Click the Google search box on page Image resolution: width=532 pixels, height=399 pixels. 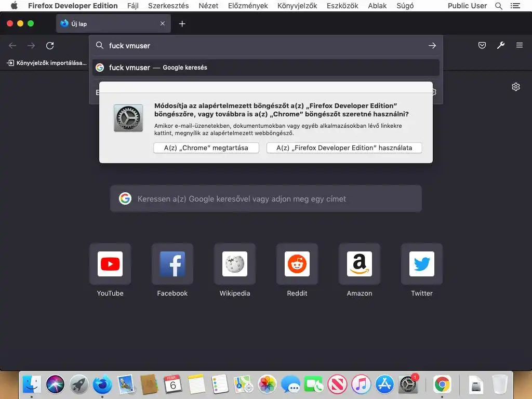tap(266, 199)
